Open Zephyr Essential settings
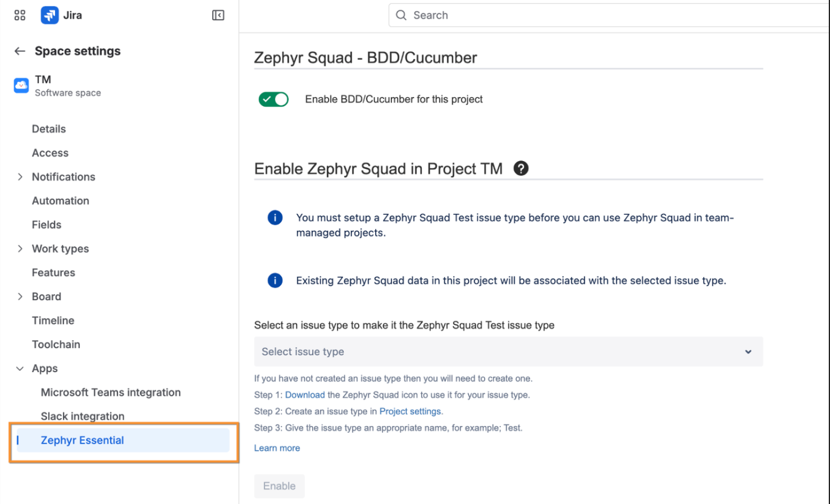The height and width of the screenshot is (504, 830). [x=82, y=440]
